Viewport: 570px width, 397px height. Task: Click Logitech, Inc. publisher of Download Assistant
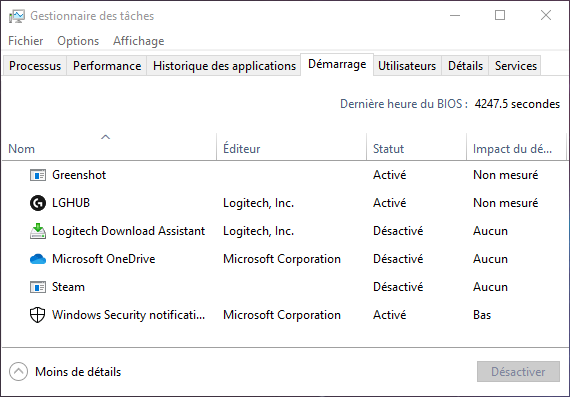(x=258, y=231)
